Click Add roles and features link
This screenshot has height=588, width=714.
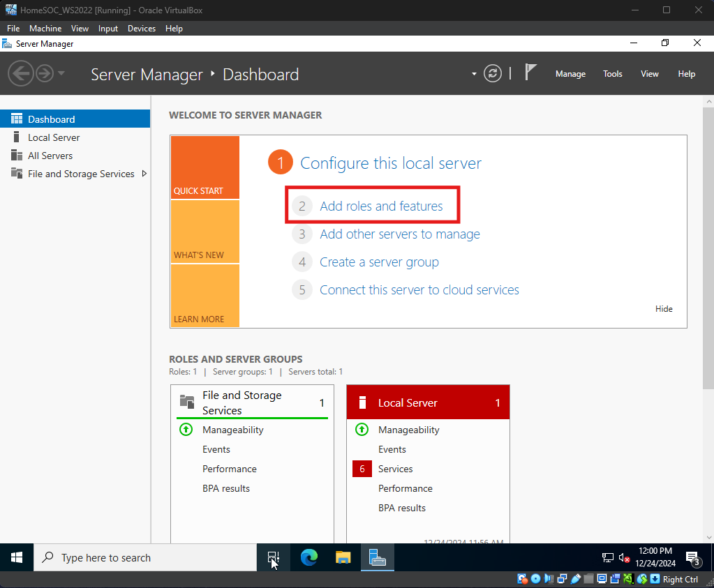click(x=381, y=206)
